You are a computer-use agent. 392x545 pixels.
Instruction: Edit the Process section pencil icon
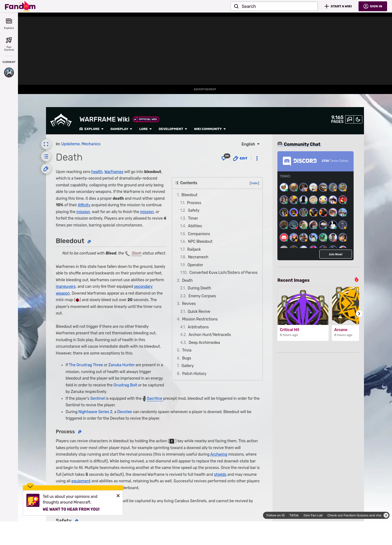[80, 432]
